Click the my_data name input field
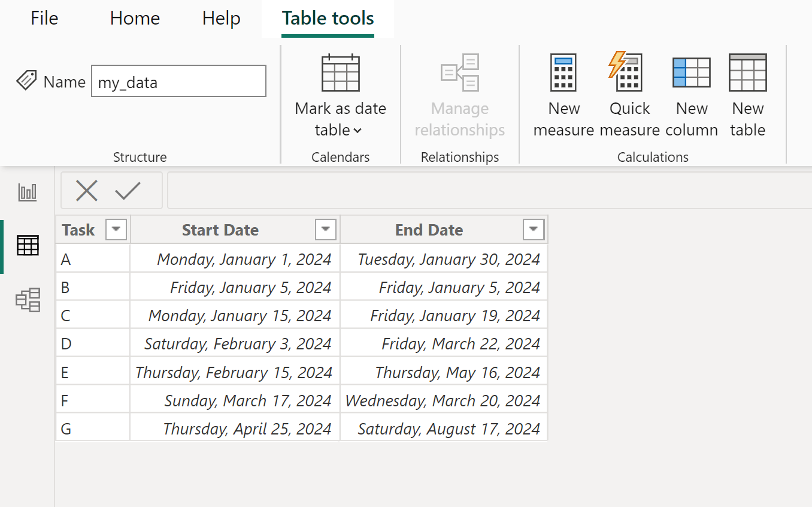The height and width of the screenshot is (507, 812). 178,81
